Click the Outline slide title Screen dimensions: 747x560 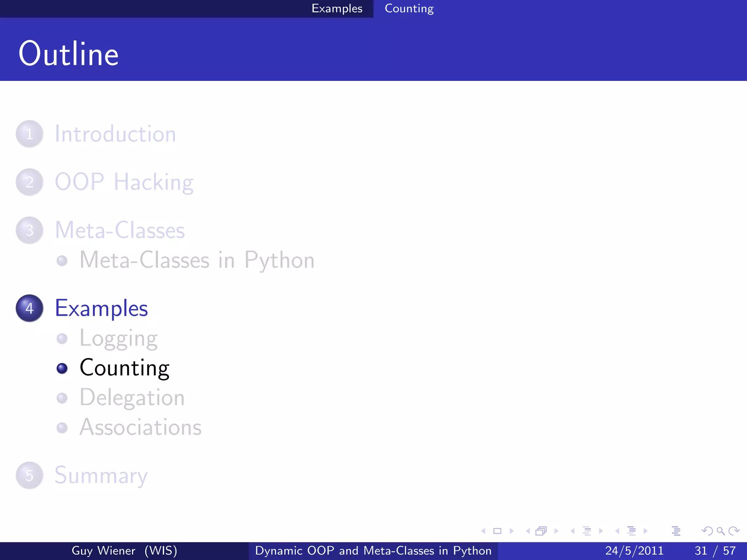[x=69, y=54]
